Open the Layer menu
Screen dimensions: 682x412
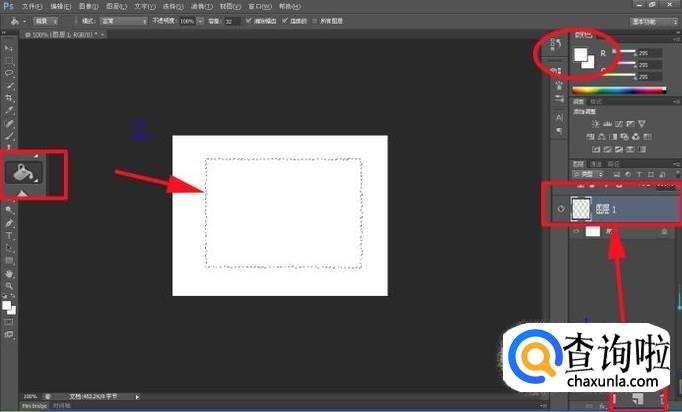117,7
